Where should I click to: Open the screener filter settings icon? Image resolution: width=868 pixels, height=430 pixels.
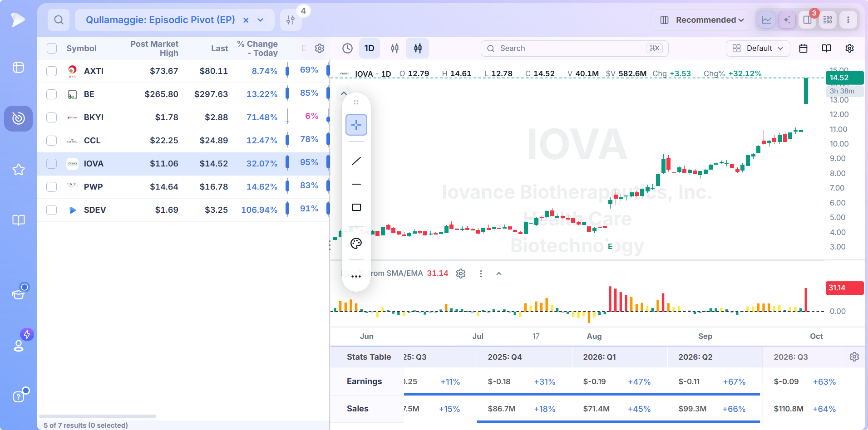291,20
